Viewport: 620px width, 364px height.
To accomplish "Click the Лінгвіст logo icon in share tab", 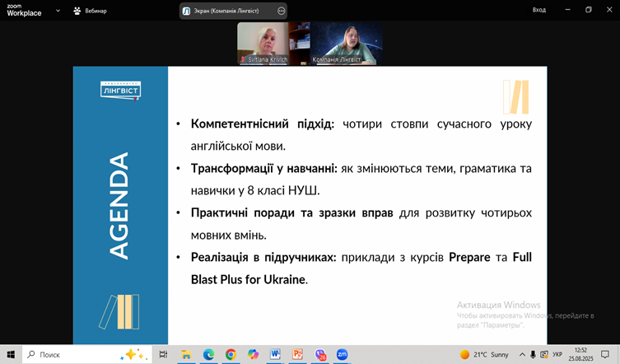I will 186,11.
